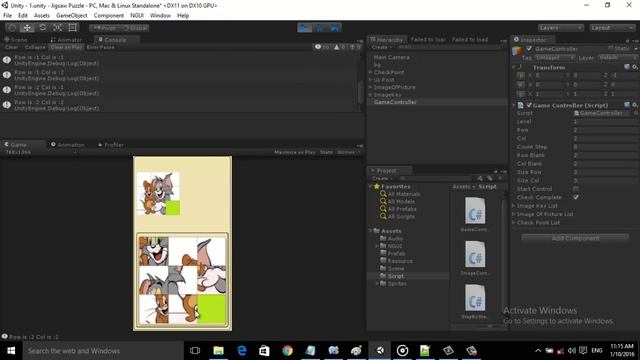Select All Prefabs under Favorites
Image resolution: width=640 pixels, height=360 pixels.
coord(402,209)
